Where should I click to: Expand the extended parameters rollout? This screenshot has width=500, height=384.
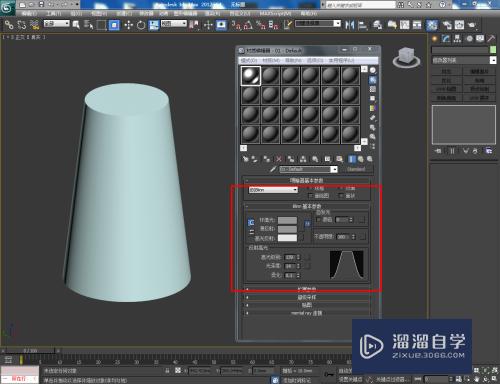click(307, 289)
